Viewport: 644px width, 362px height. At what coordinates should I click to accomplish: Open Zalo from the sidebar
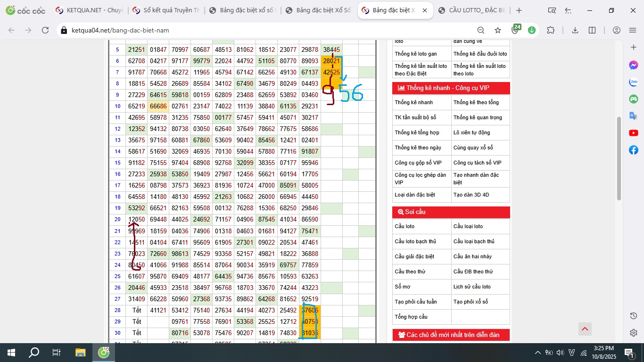pos(633,82)
